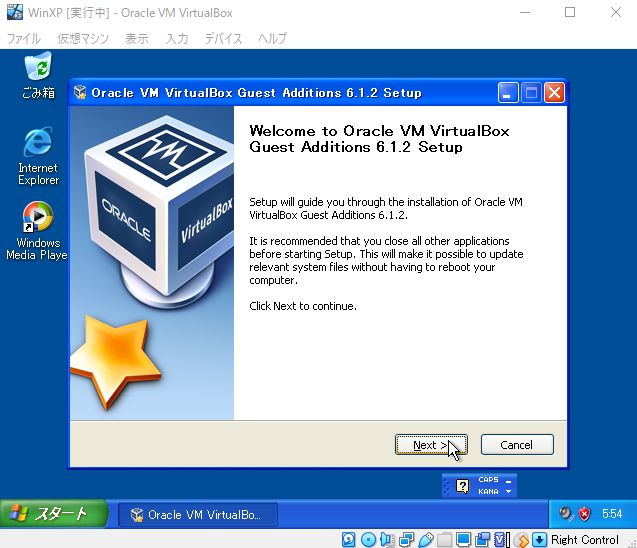Toggle KANA on the language bar
This screenshot has width=637, height=548.
click(x=488, y=492)
